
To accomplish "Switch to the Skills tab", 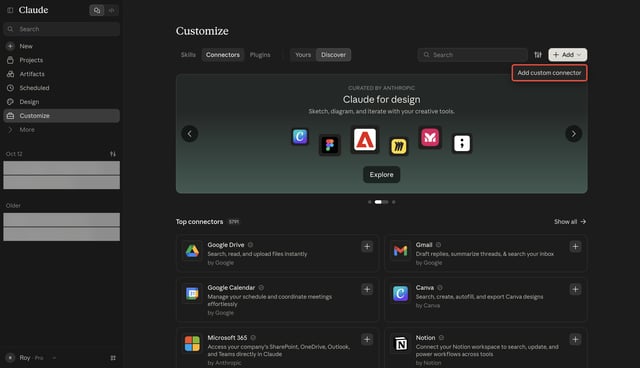I will coord(188,55).
